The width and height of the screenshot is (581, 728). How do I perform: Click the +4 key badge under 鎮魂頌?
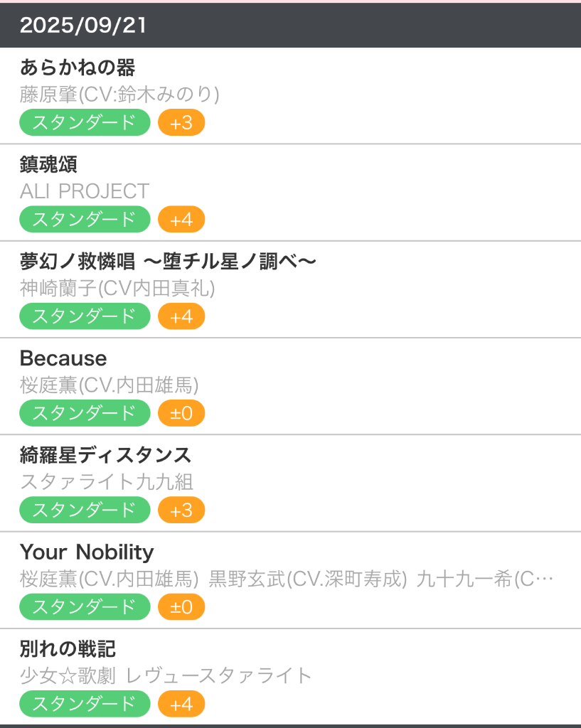(x=181, y=220)
